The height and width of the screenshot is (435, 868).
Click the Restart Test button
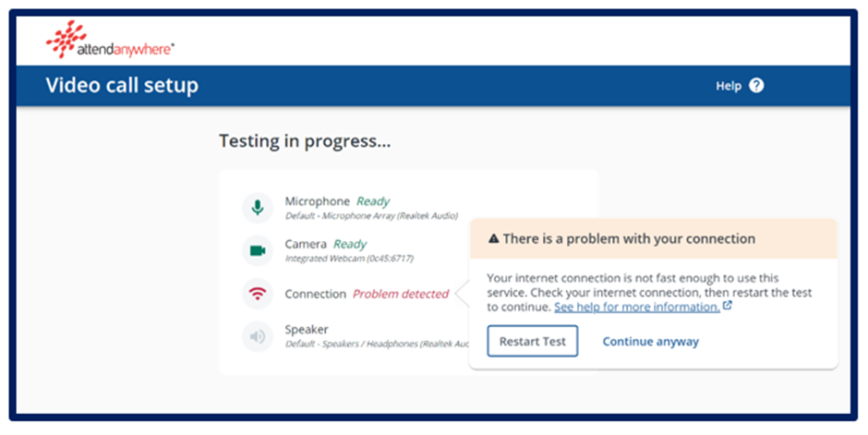point(533,341)
